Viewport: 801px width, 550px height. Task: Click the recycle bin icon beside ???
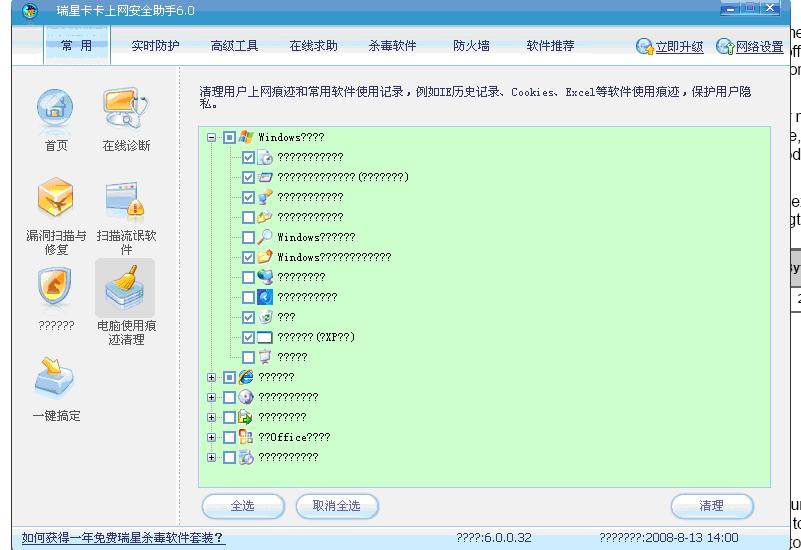point(265,317)
